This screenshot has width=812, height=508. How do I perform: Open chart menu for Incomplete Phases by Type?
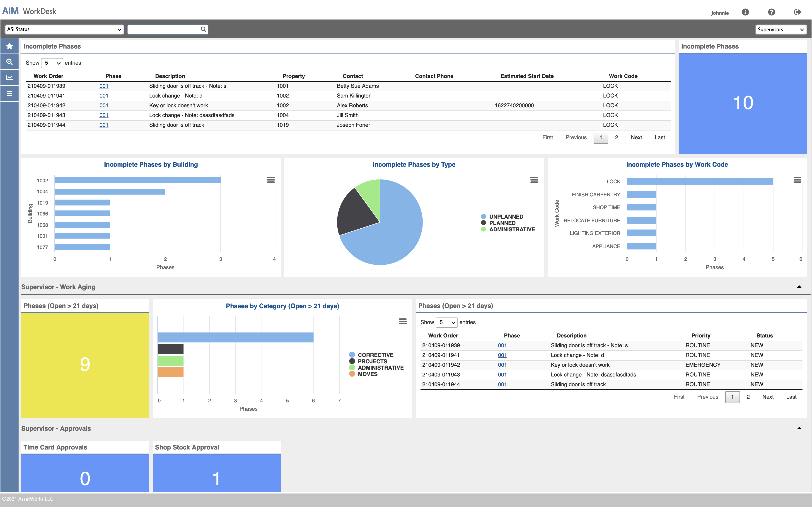[x=534, y=180]
